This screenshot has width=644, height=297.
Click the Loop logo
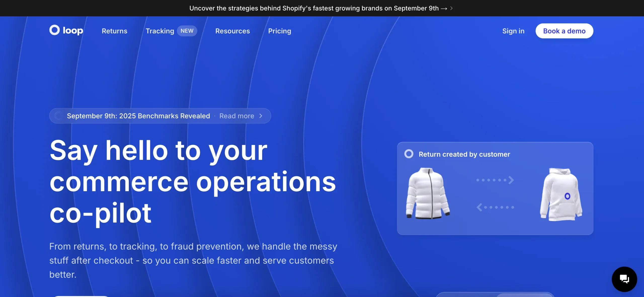[66, 30]
